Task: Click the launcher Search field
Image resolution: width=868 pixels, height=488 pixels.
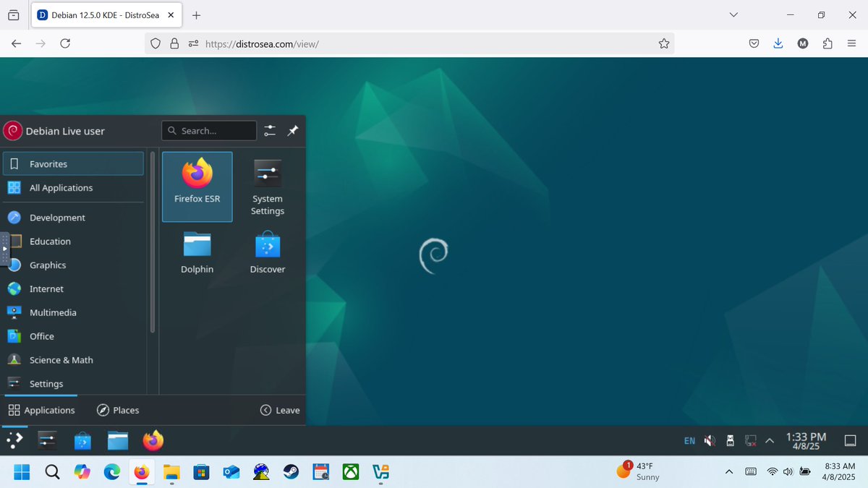Action: click(x=209, y=131)
